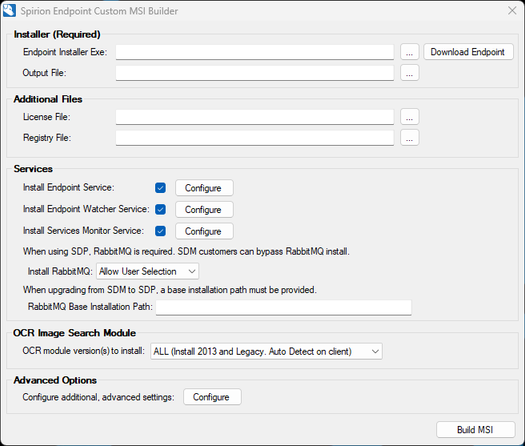Viewport: 526px width, 447px height.
Task: Browse for Endpoint Installer Exe file
Action: [x=409, y=52]
